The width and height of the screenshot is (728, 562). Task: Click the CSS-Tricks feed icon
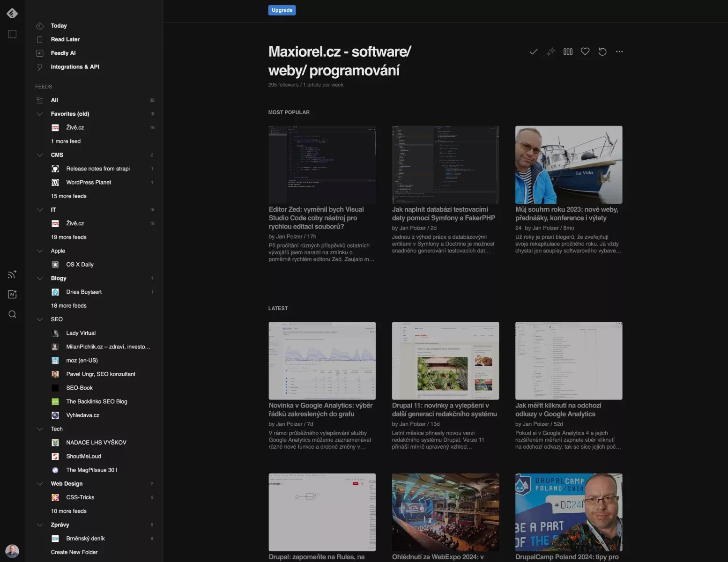[x=55, y=497]
